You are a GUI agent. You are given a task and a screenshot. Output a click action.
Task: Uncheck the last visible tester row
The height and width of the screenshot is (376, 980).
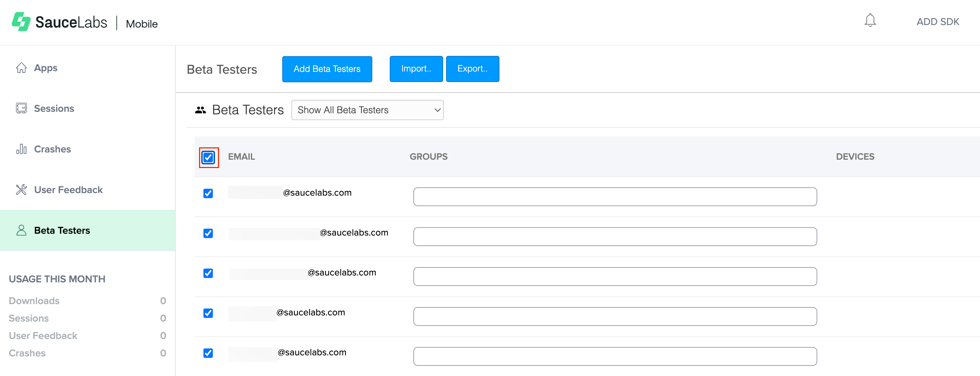click(x=208, y=353)
